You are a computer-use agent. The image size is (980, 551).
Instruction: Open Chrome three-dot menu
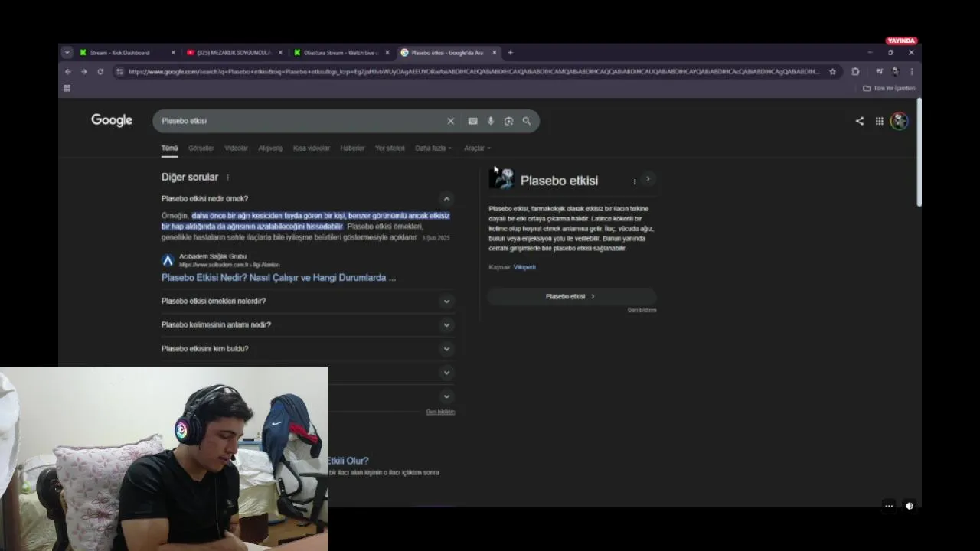[x=911, y=71]
